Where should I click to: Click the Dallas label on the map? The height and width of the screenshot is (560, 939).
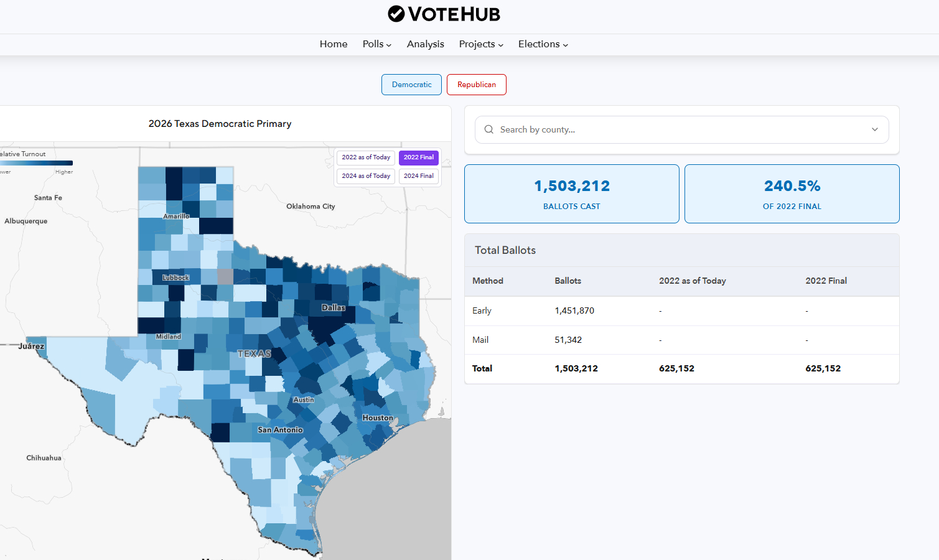coord(333,307)
